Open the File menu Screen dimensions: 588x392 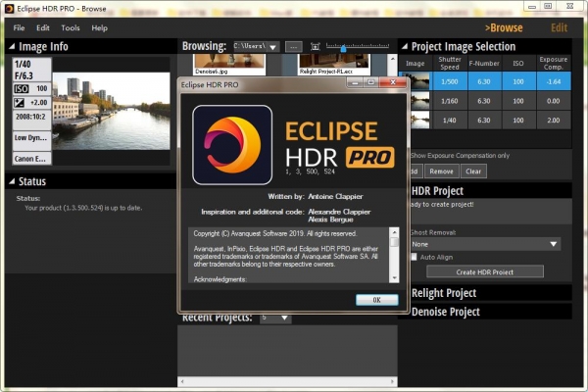pos(19,27)
